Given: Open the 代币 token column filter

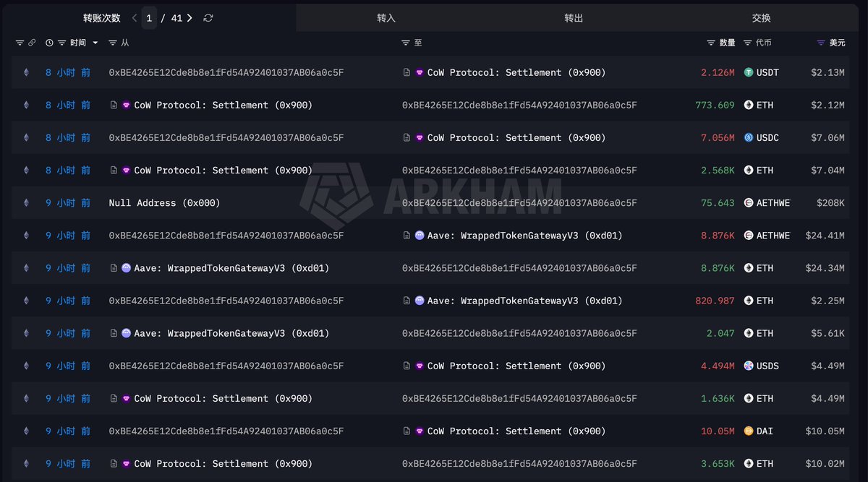Looking at the screenshot, I should click(747, 43).
